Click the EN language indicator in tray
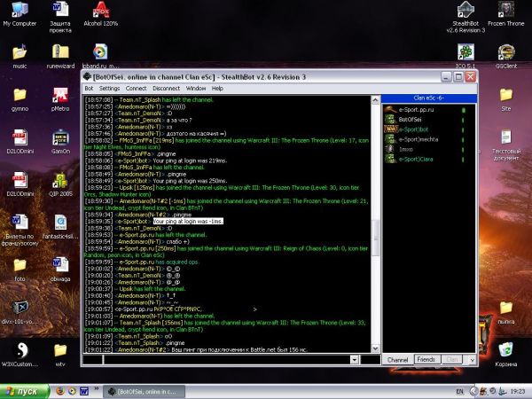The width and height of the screenshot is (532, 399). click(459, 391)
